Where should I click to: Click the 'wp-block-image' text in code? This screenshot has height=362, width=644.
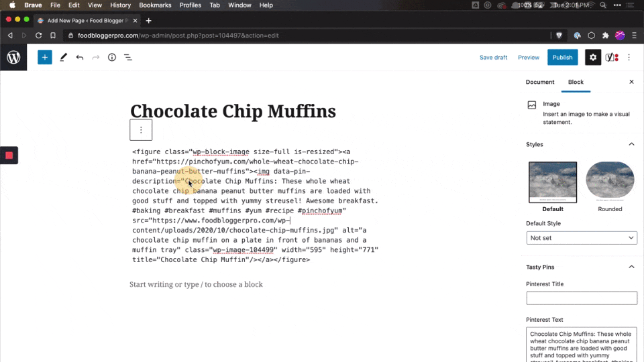click(x=221, y=152)
